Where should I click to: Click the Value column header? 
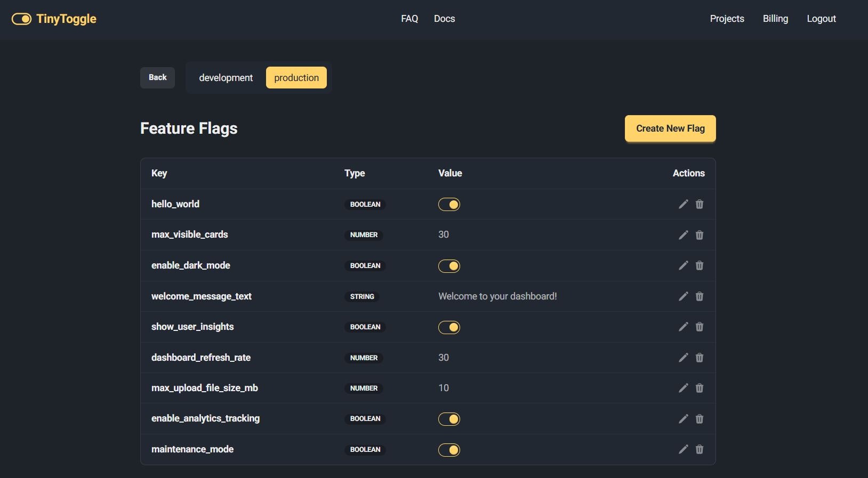tap(450, 173)
